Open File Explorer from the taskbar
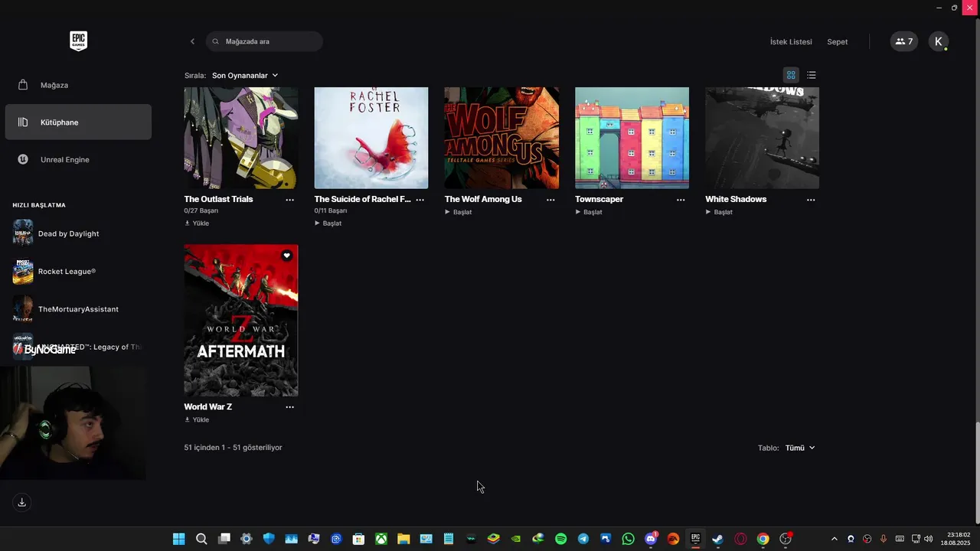The height and width of the screenshot is (551, 980). click(403, 539)
